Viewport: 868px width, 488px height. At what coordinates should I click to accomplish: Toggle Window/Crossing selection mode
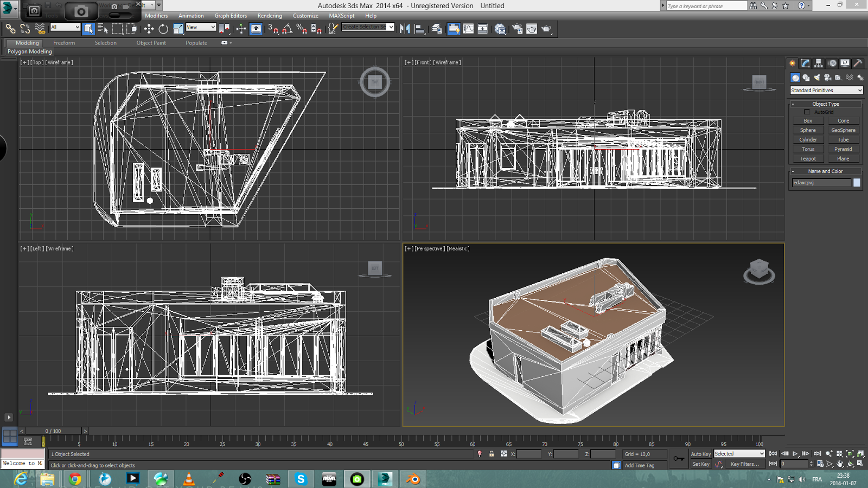[131, 29]
